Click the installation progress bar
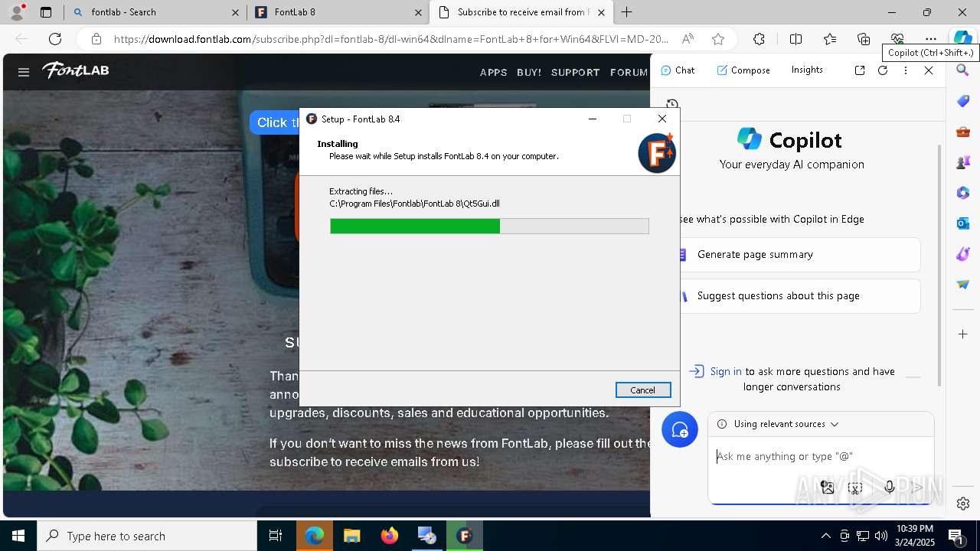Viewport: 980px width, 551px height. point(489,226)
